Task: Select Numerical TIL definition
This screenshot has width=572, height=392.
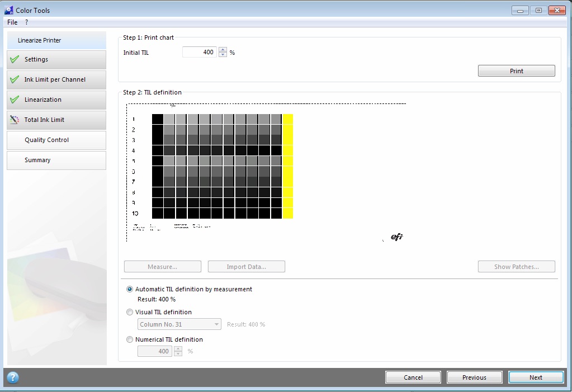Action: [x=130, y=339]
